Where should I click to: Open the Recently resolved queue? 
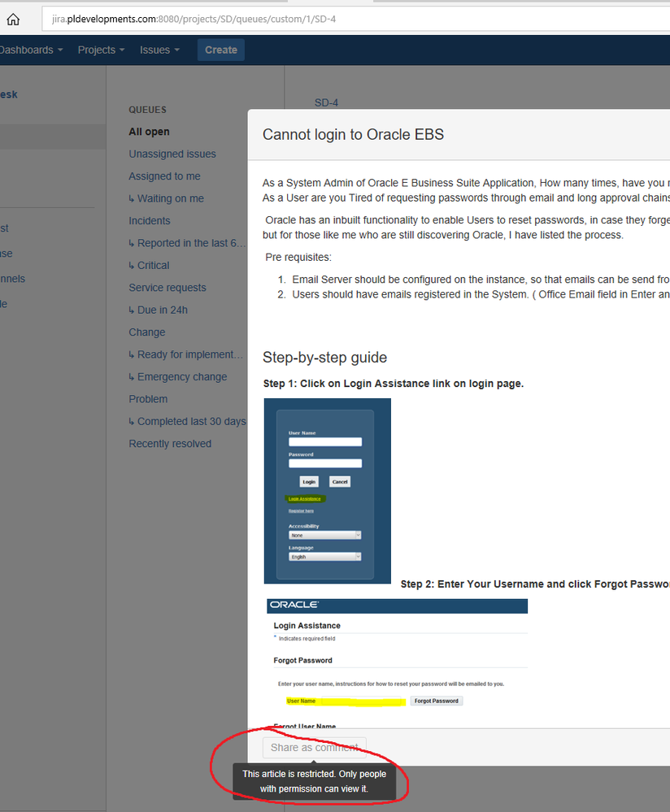click(x=170, y=443)
